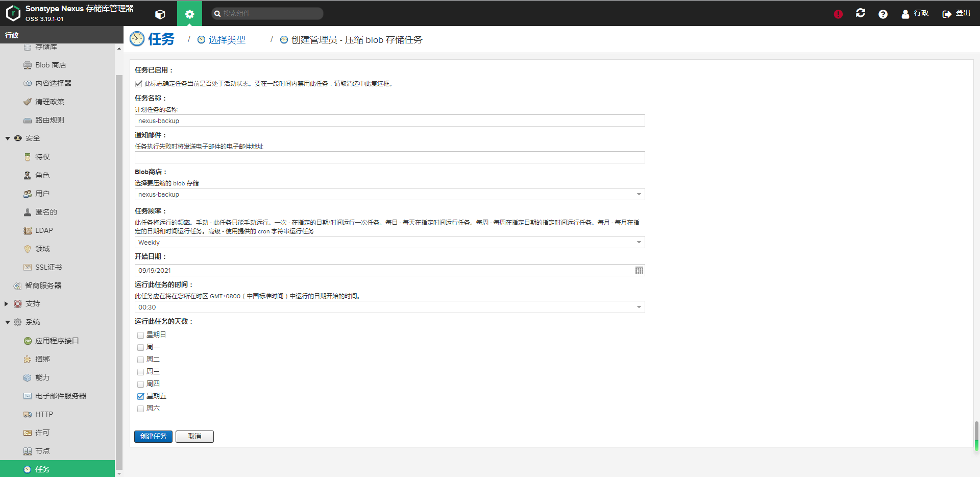Screen dimensions: 980x477
Task: Open the administration gear icon
Action: pyautogui.click(x=189, y=14)
